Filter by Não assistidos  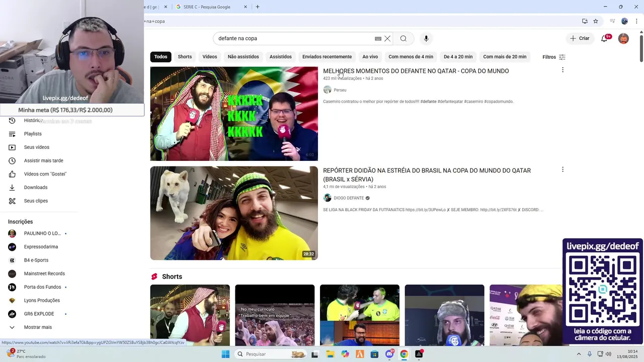tap(244, 57)
